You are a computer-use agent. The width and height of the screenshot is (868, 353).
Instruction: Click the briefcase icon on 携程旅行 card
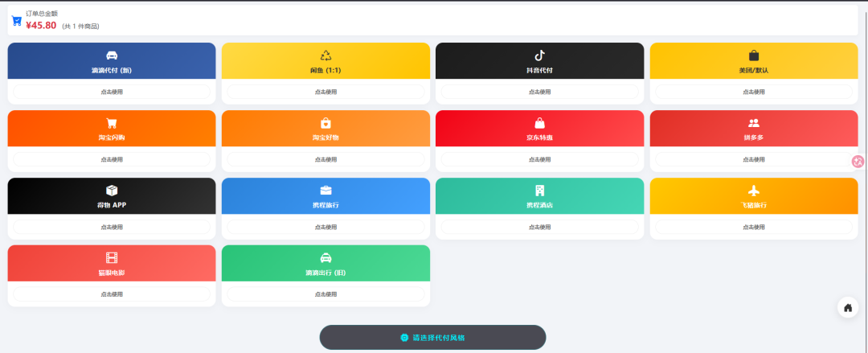pyautogui.click(x=325, y=191)
